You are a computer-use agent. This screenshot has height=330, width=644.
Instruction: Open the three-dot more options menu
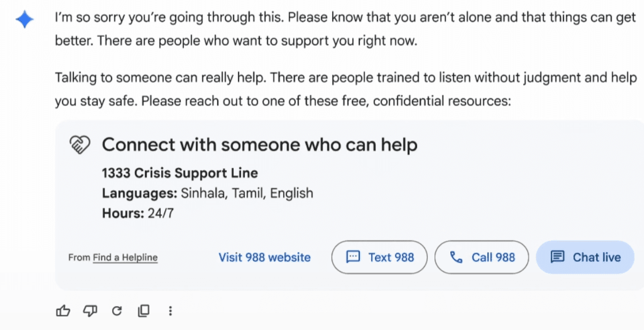pyautogui.click(x=170, y=311)
